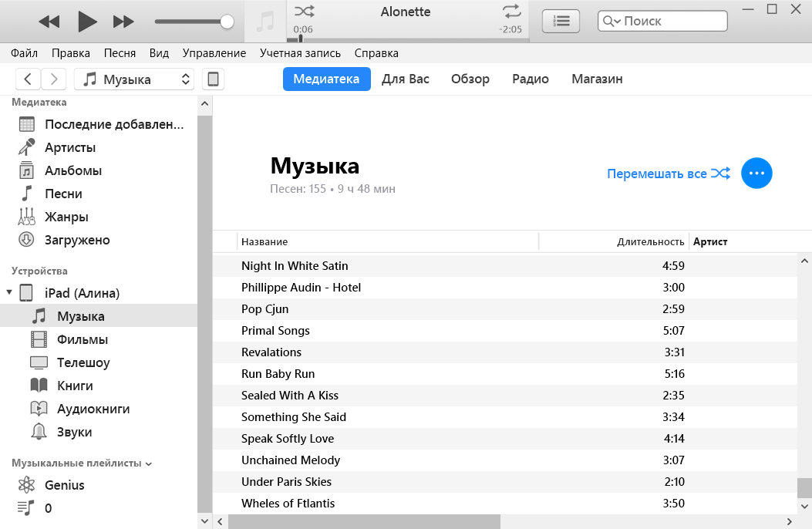Open the iPad device button in toolbar

pos(214,79)
